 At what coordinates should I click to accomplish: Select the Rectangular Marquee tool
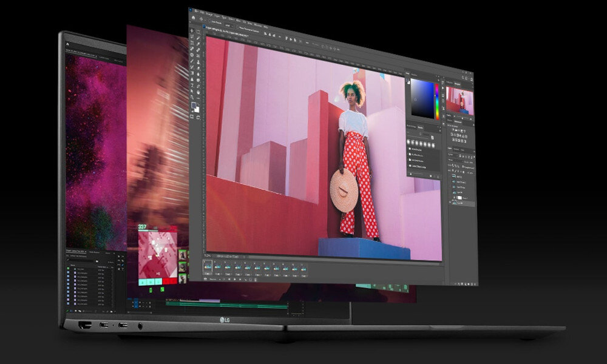(x=198, y=32)
